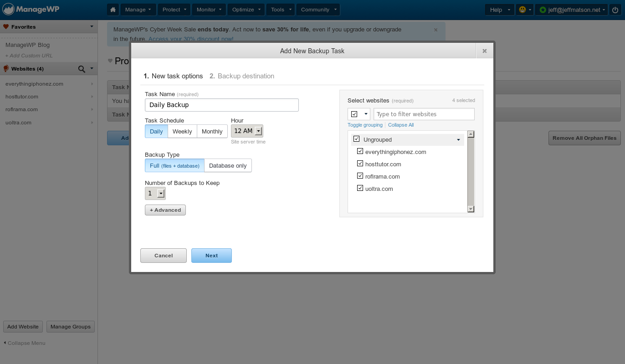Screen dimensions: 625x364
Task: Click the Cancel button
Action: 164,256
